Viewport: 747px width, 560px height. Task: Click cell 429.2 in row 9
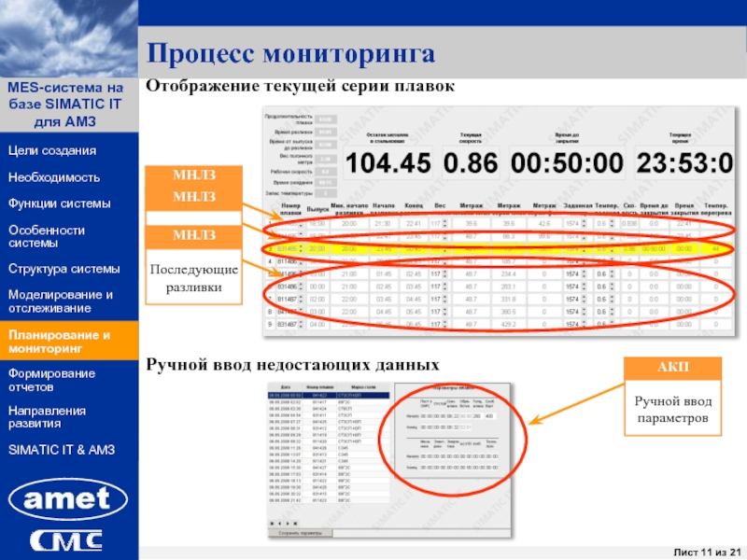(x=508, y=324)
